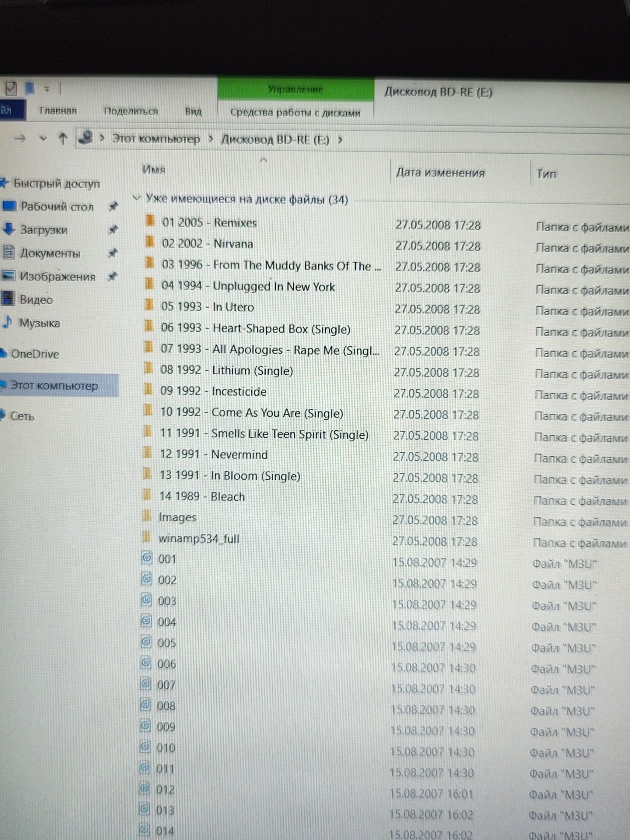630x840 pixels.
Task: Select OneDrive in the navigation pane
Action: 35,354
